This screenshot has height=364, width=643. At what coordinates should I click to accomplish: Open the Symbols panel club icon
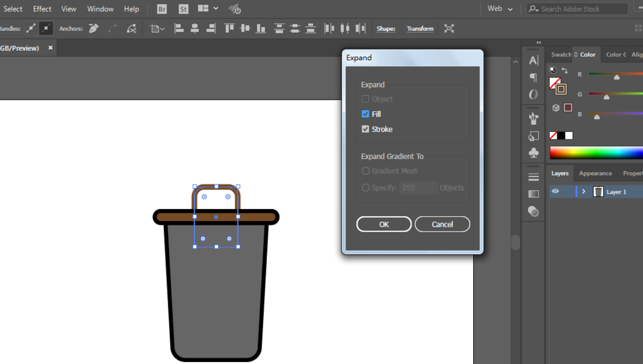click(x=533, y=153)
